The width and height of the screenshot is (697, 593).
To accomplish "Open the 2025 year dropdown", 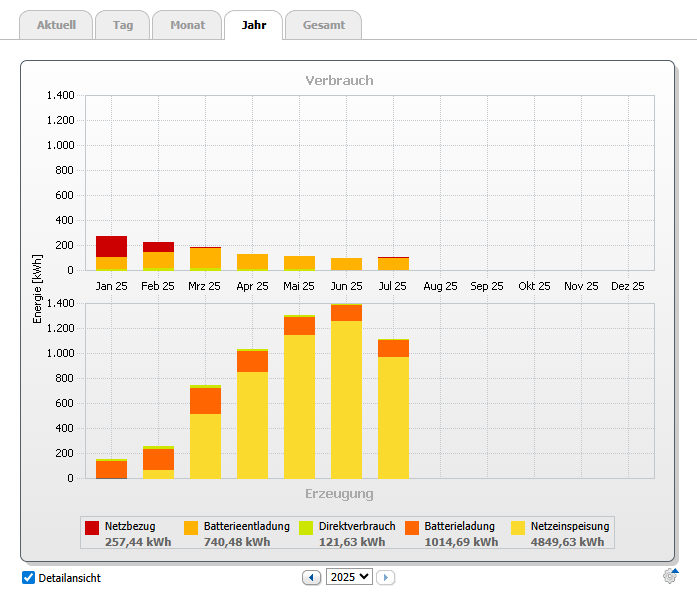I will 349,577.
